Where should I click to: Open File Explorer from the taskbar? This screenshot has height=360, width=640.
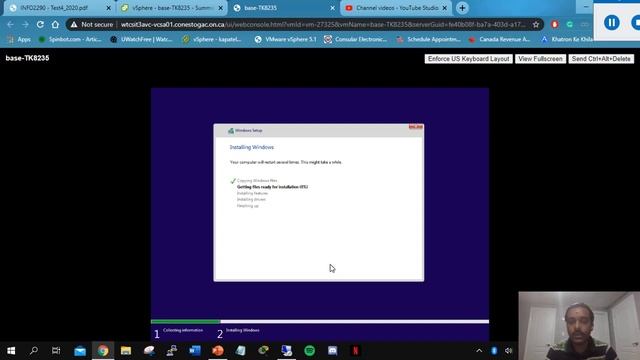(x=126, y=350)
